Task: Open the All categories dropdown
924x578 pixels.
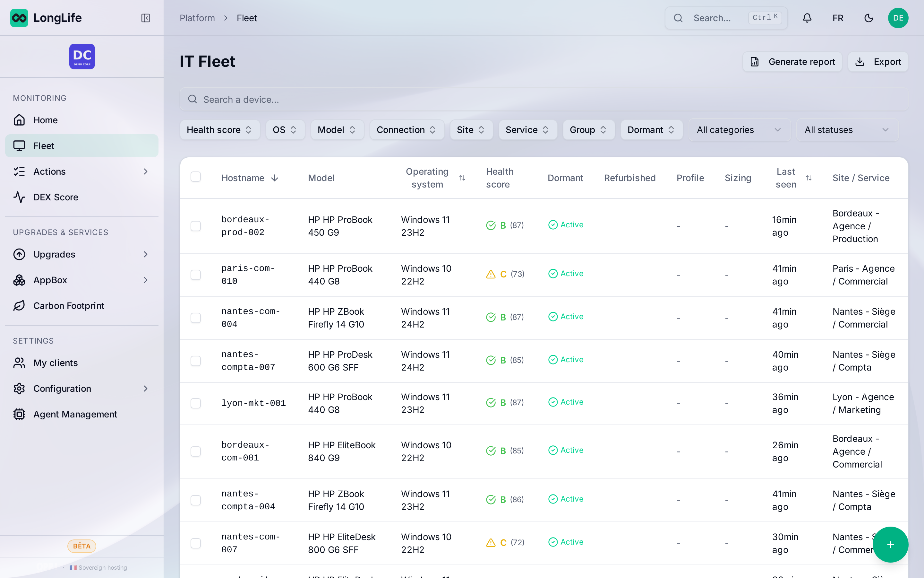Action: tap(739, 130)
